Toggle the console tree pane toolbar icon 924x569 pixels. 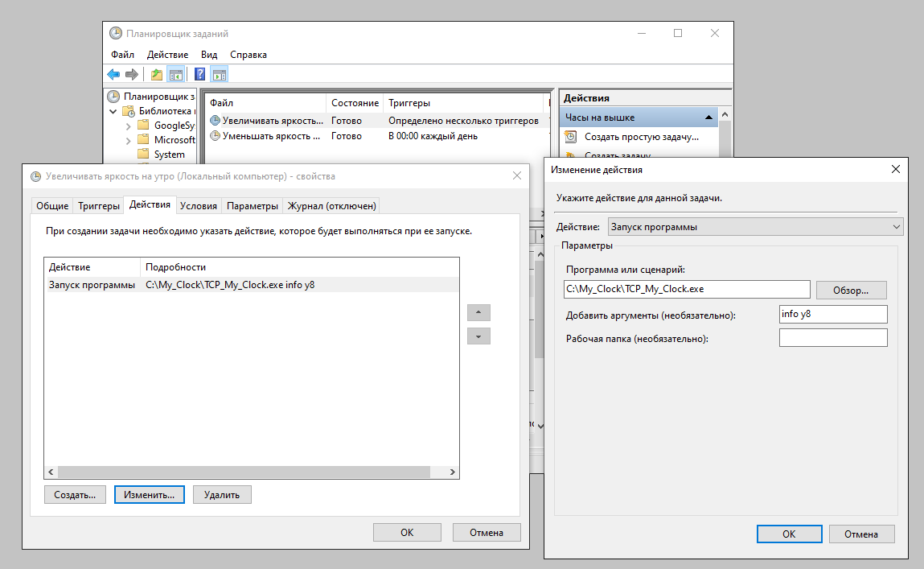pos(175,74)
